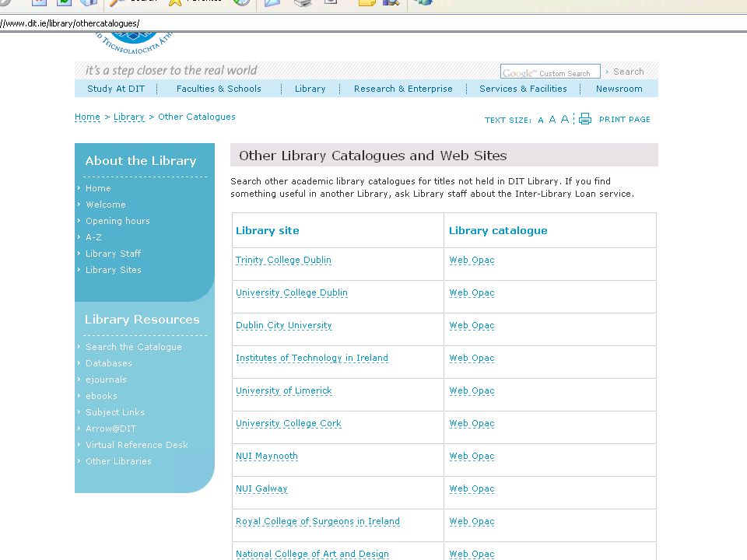This screenshot has width=747, height=560.
Task: Open the ejournals sidebar link
Action: pyautogui.click(x=106, y=380)
